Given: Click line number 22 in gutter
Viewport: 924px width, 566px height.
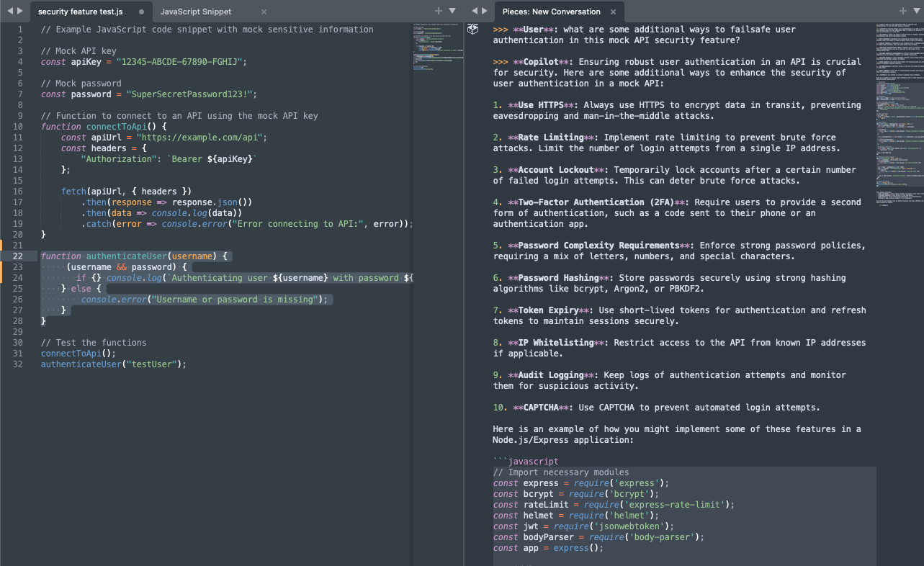Looking at the screenshot, I should pyautogui.click(x=18, y=256).
